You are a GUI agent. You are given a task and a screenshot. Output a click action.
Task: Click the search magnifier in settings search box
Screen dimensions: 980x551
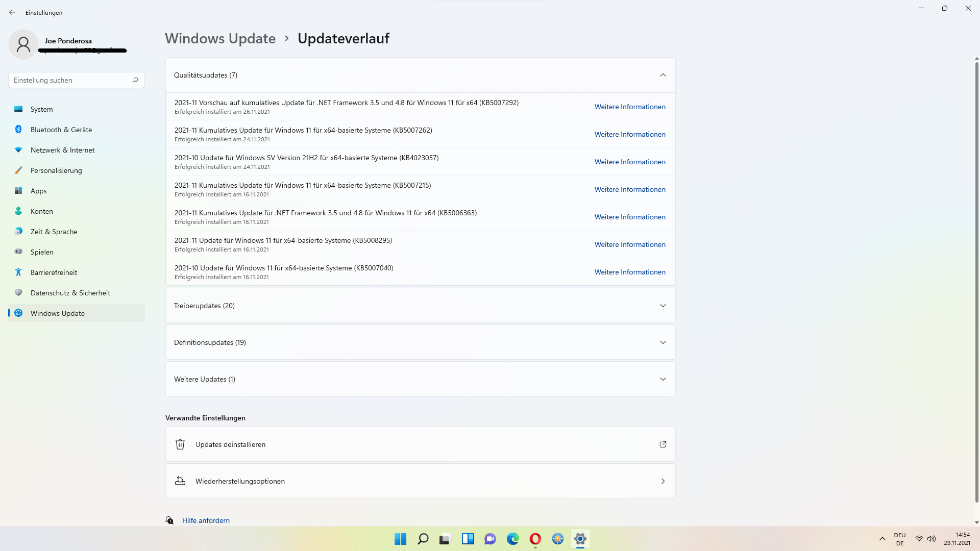[135, 80]
